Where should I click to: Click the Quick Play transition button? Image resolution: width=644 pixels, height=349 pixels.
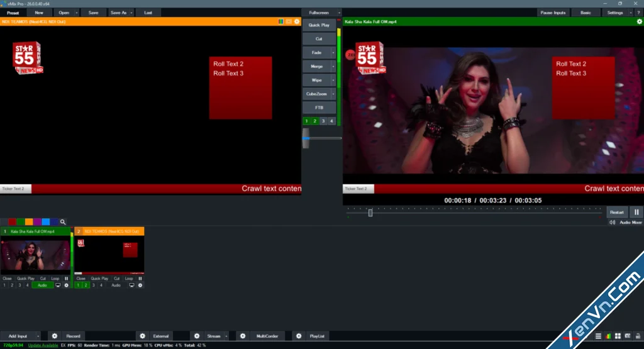[319, 25]
